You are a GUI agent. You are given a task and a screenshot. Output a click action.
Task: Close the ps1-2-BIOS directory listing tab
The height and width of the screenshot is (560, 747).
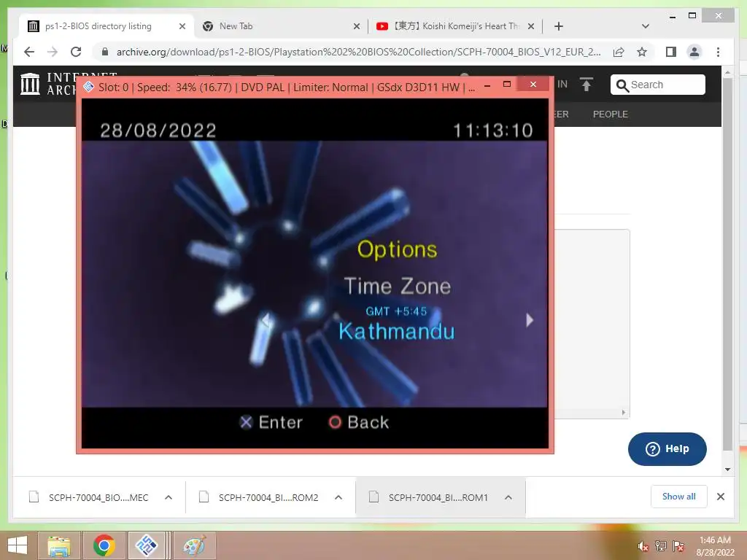[x=182, y=26]
